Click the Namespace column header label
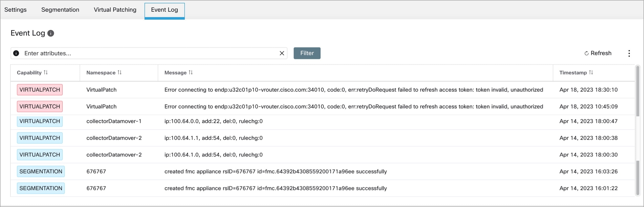The image size is (644, 207). click(x=101, y=73)
